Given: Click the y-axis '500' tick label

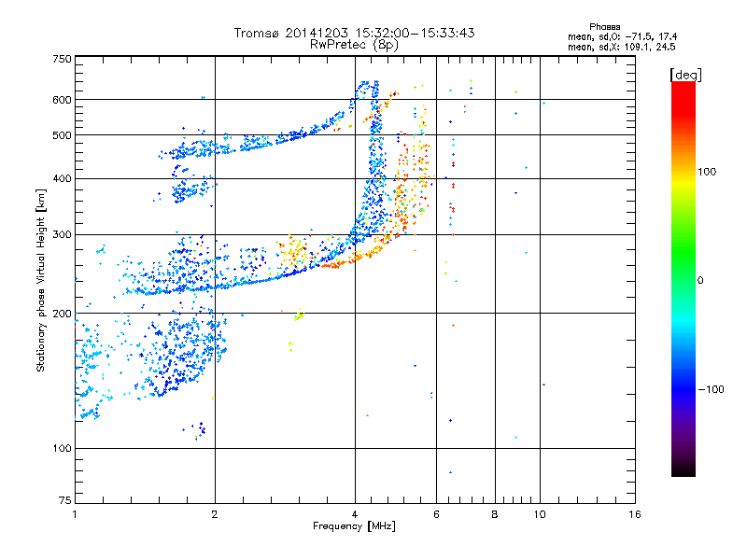Looking at the screenshot, I should [x=62, y=135].
